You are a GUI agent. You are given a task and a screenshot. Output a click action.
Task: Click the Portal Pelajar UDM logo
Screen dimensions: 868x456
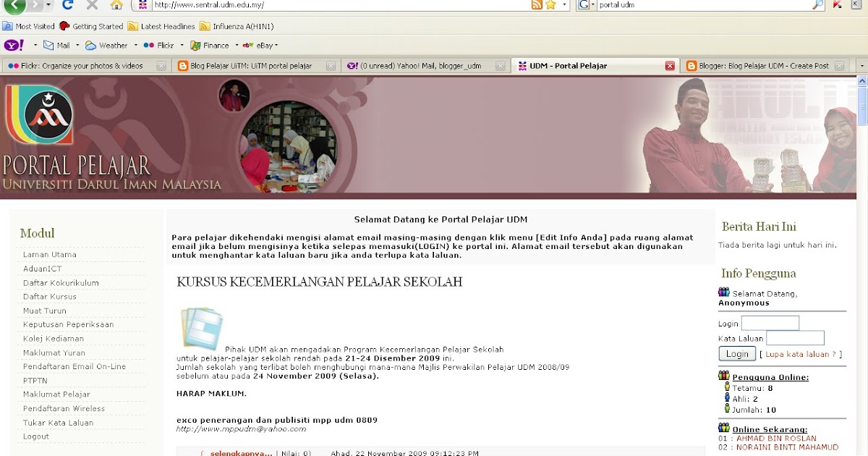point(38,114)
